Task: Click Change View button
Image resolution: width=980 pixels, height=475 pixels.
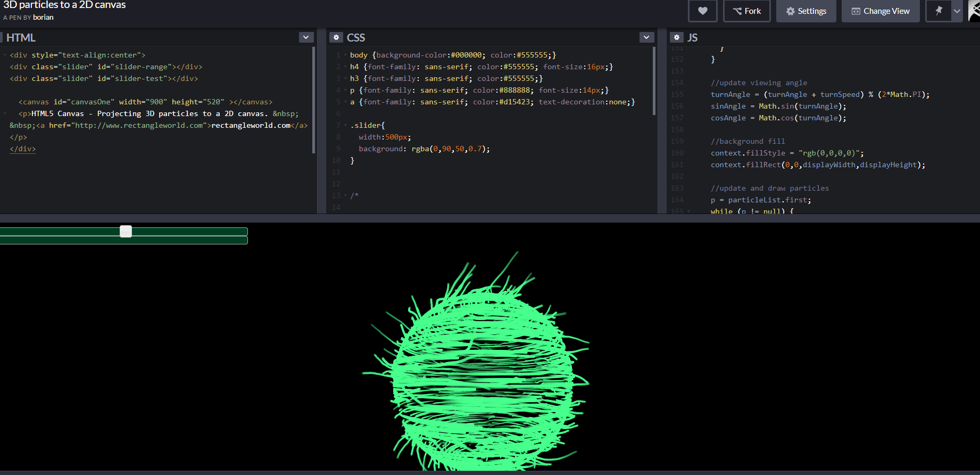Action: click(x=881, y=11)
